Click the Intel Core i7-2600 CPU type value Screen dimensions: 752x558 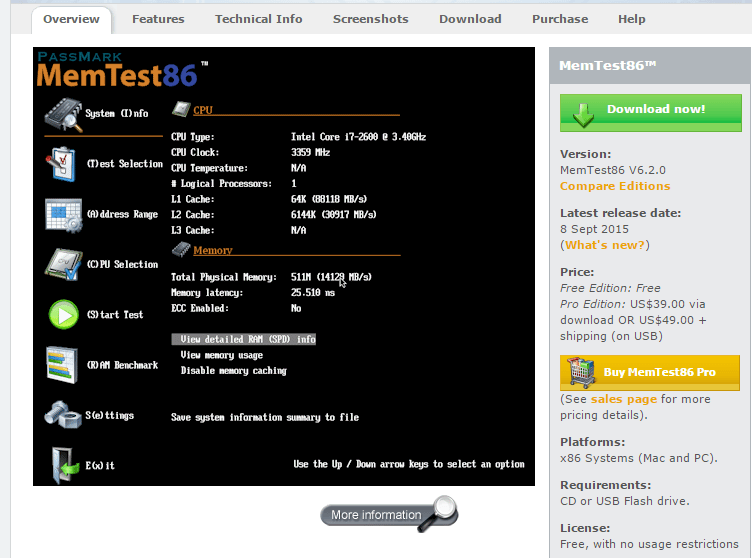pyautogui.click(x=358, y=137)
